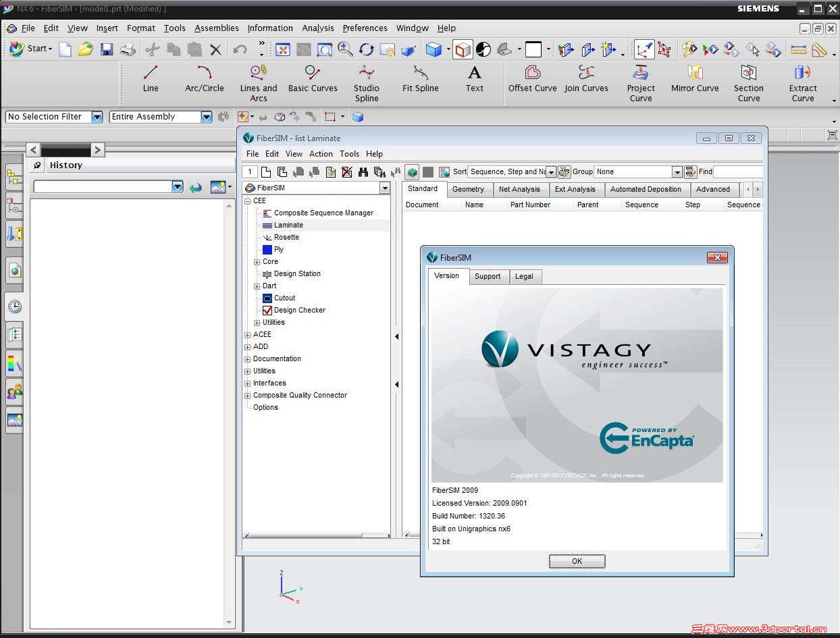Click the Find input field

739,171
